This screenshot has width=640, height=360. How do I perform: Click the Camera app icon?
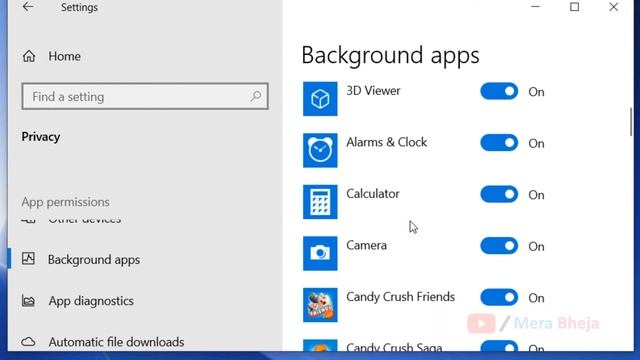[x=320, y=253]
